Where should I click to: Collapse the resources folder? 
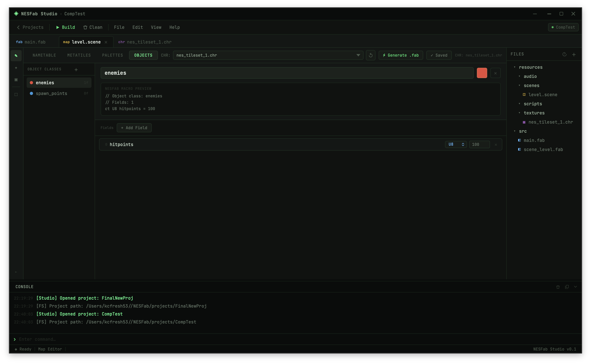click(x=515, y=67)
